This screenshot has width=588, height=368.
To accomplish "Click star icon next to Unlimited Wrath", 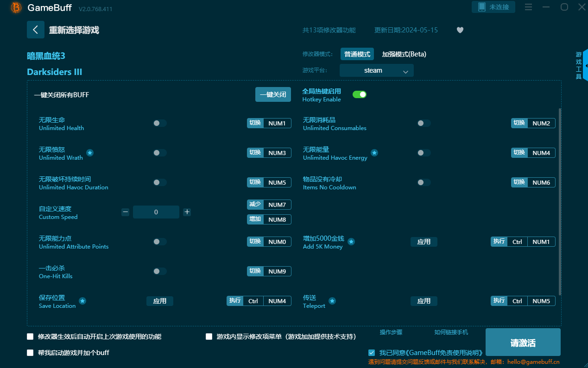I will point(90,153).
